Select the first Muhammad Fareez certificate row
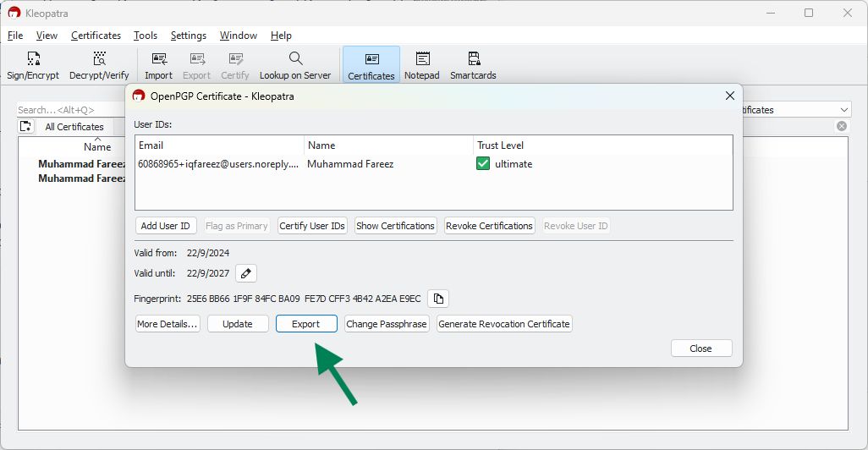 click(x=82, y=164)
